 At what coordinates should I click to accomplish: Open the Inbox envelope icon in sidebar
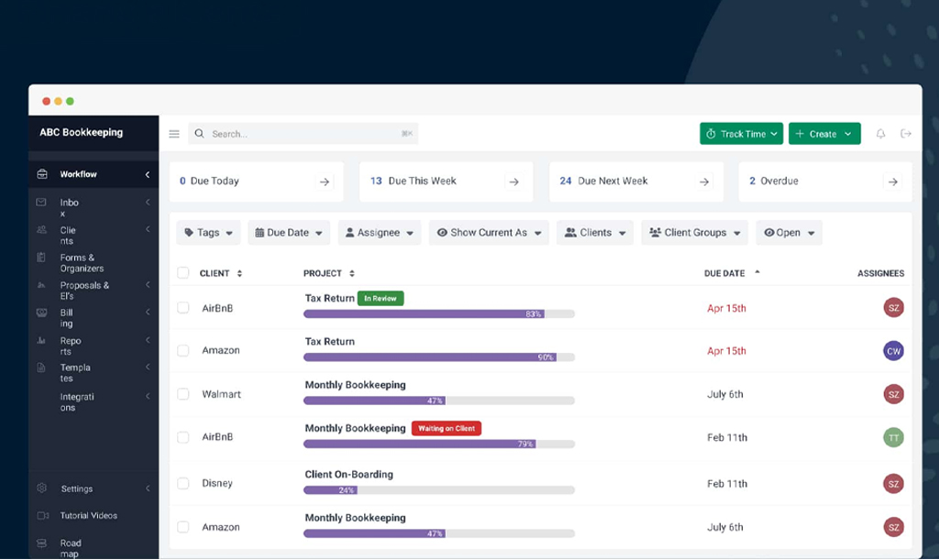click(x=41, y=203)
